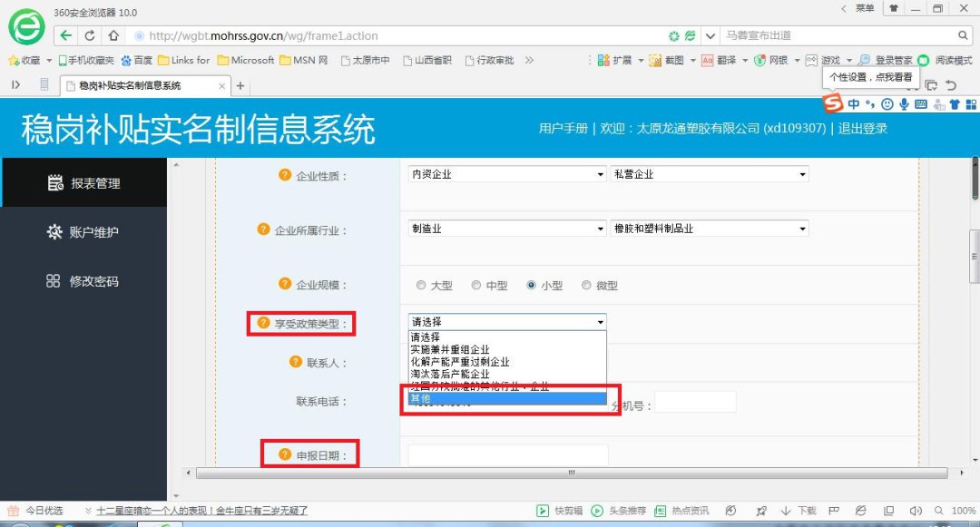Go to browser home page icon
980x527 pixels.
pyautogui.click(x=113, y=36)
